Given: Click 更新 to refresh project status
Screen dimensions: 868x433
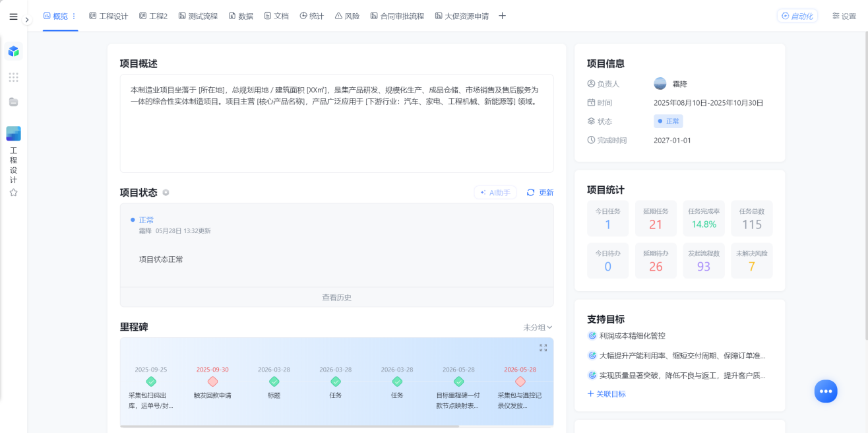Looking at the screenshot, I should 540,193.
